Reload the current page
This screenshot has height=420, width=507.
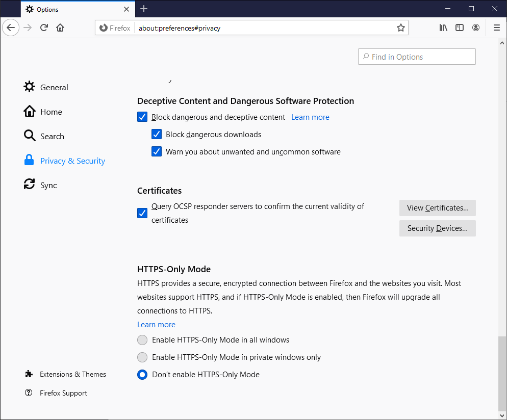[44, 28]
